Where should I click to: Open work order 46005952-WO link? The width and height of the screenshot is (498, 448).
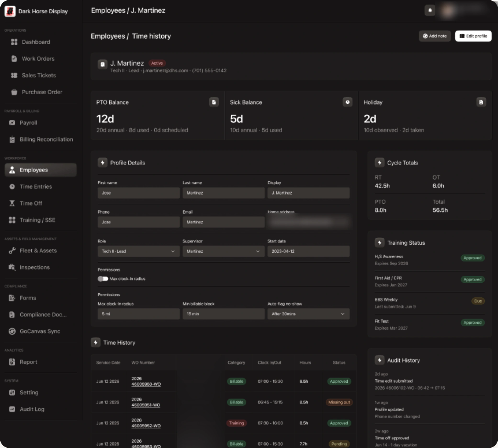pyautogui.click(x=146, y=426)
